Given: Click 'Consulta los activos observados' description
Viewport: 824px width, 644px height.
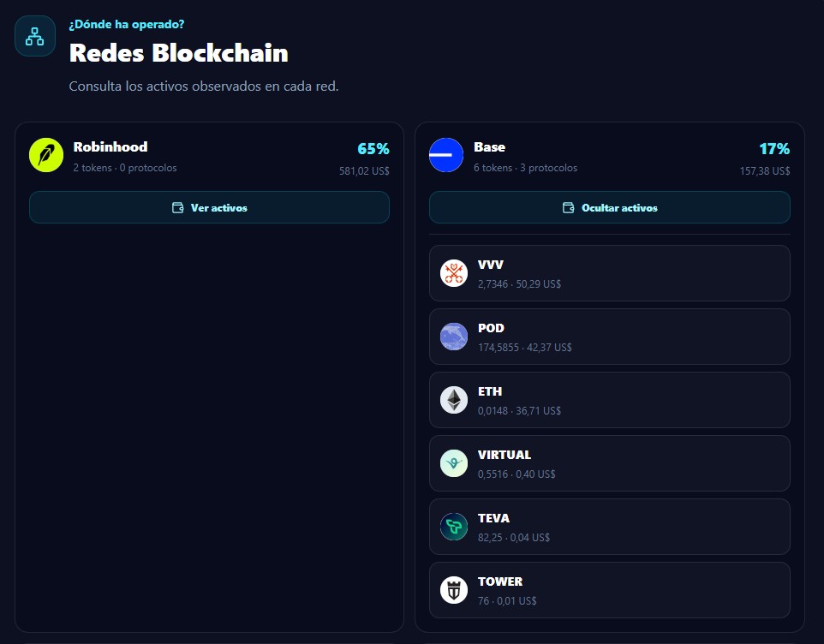Looking at the screenshot, I should coord(204,86).
